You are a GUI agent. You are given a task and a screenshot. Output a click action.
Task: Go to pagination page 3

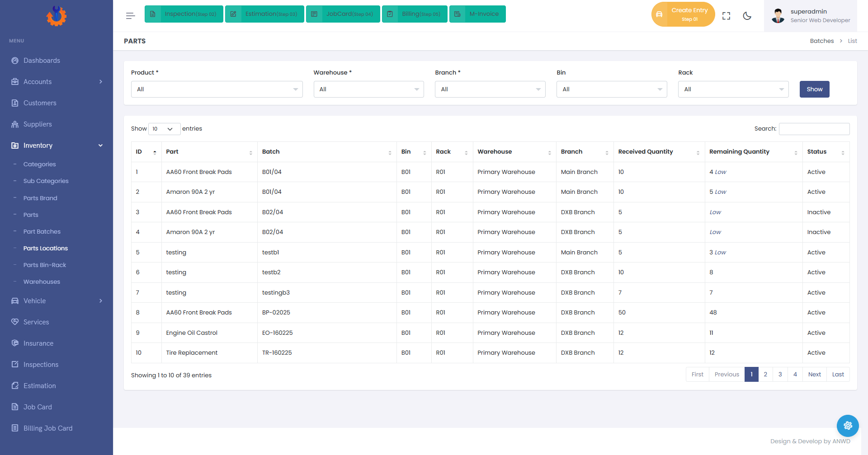(x=780, y=375)
